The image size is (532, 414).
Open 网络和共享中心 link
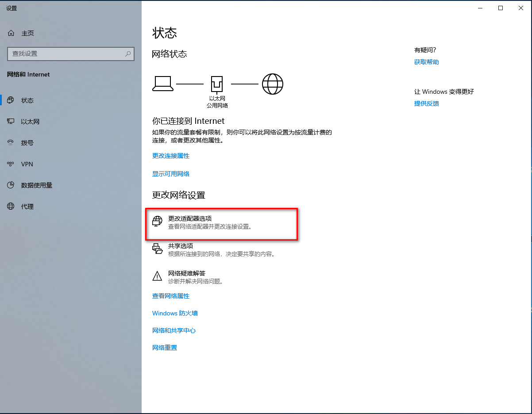[x=174, y=330]
